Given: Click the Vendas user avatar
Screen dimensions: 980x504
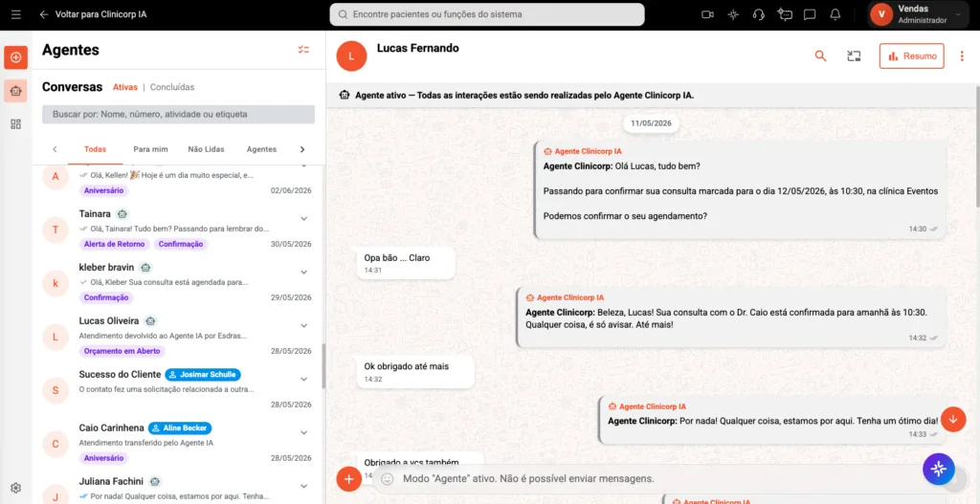Looking at the screenshot, I should coord(881,14).
